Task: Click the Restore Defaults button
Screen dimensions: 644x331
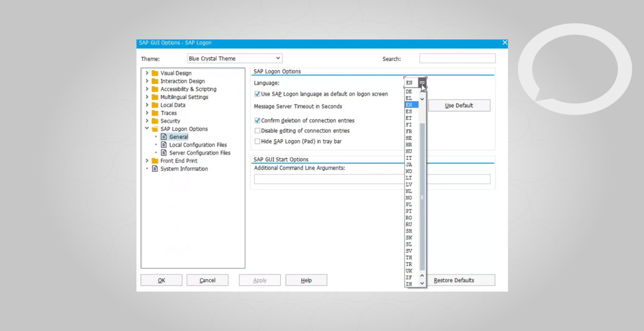Action: click(454, 280)
